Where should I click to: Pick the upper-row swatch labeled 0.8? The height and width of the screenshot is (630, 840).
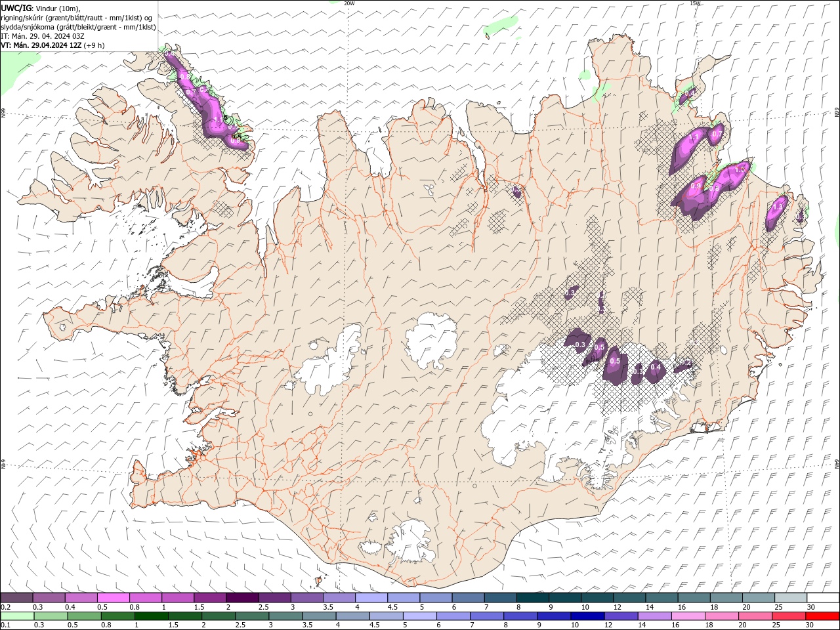tap(146, 598)
